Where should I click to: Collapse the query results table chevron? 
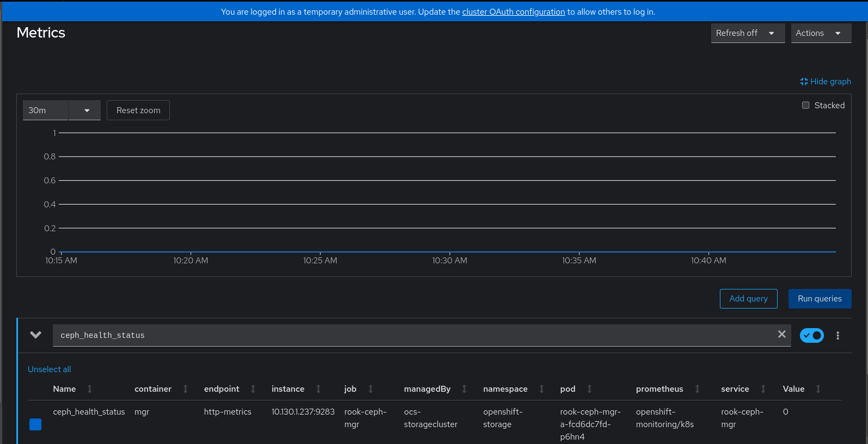pos(36,335)
